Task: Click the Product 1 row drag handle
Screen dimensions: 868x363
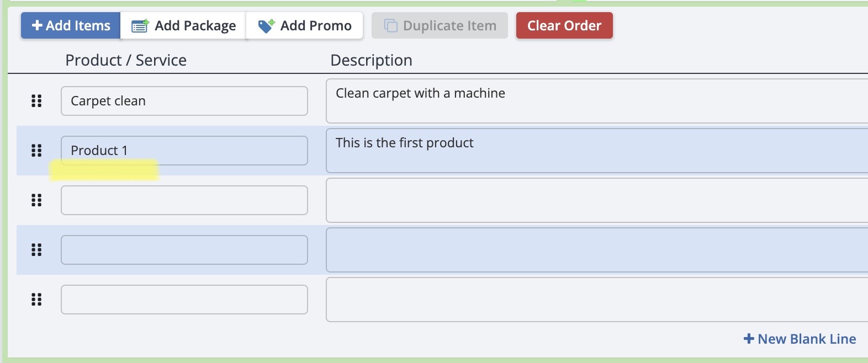Action: tap(36, 151)
